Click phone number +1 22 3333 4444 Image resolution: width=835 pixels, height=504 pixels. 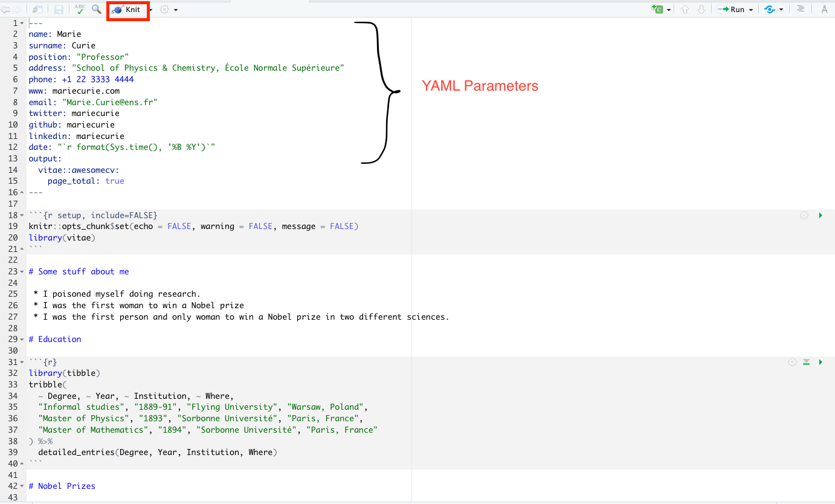coord(98,79)
